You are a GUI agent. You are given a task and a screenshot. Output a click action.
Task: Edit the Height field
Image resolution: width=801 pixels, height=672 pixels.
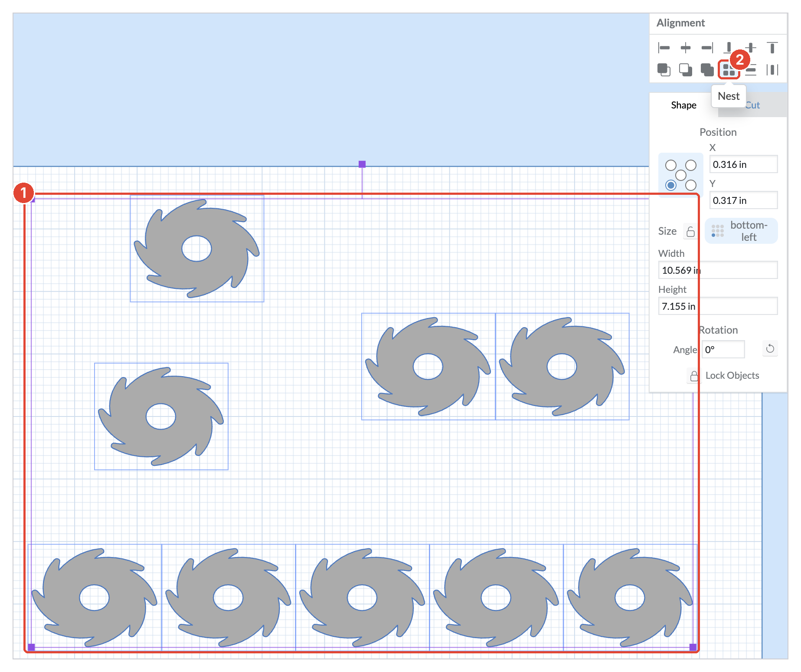tap(718, 306)
